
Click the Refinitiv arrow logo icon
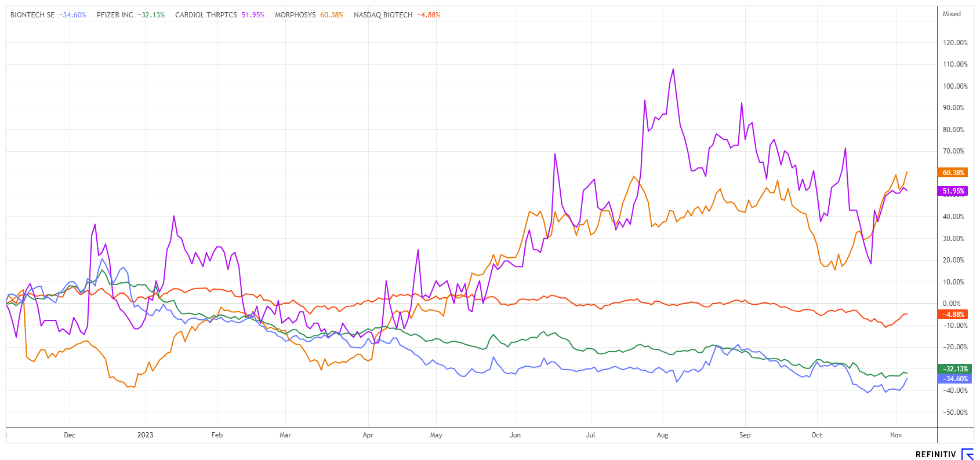(x=967, y=454)
